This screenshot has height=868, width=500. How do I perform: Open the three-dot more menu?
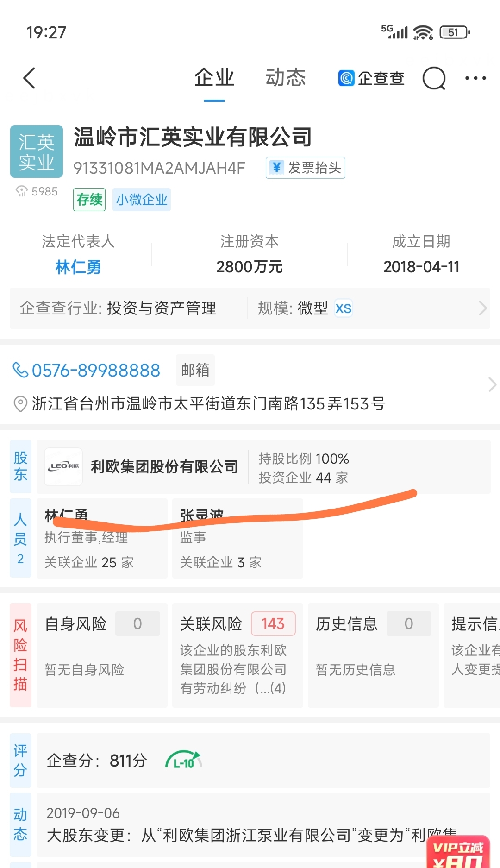(x=475, y=78)
